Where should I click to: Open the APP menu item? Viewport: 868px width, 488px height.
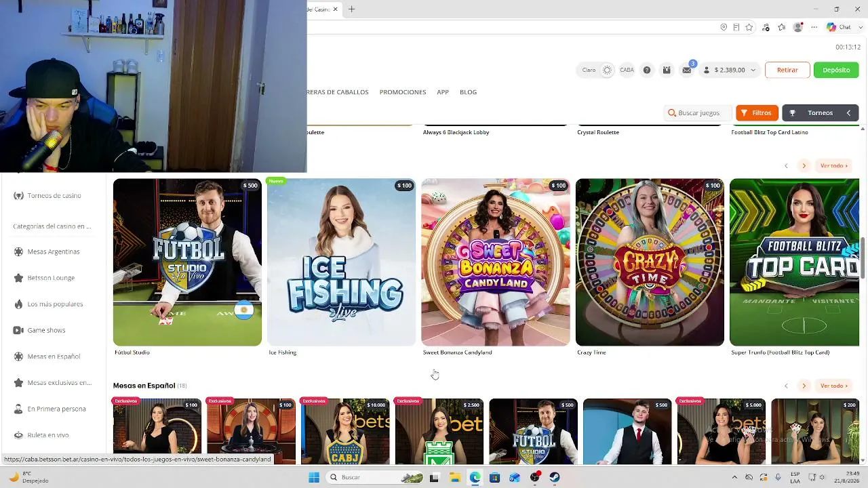click(x=443, y=92)
